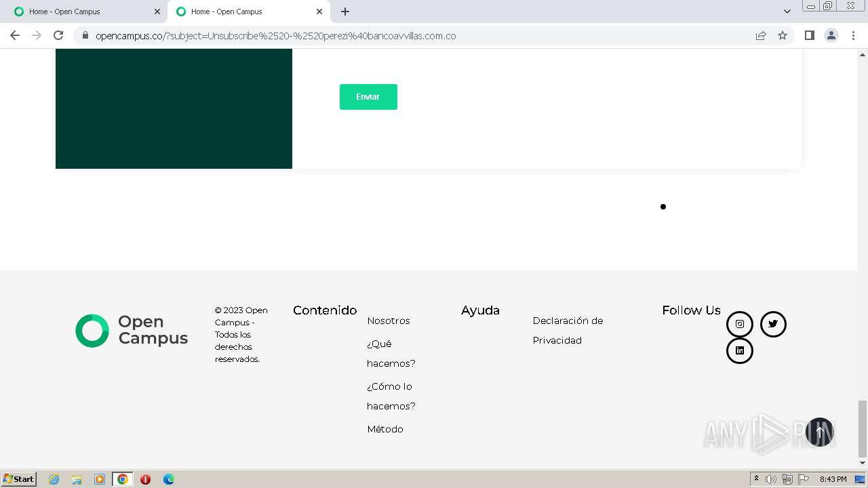
Task: Open the ¿Cómo lo hacemos? link
Action: (x=391, y=396)
